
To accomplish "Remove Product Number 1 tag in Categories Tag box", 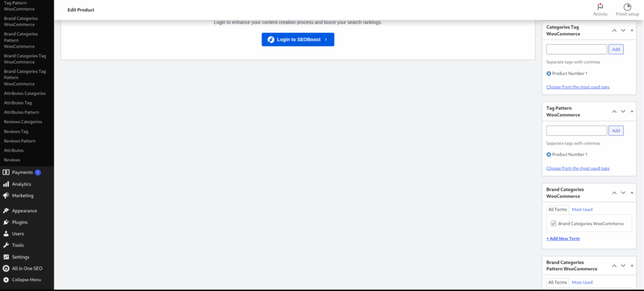I will (x=548, y=74).
